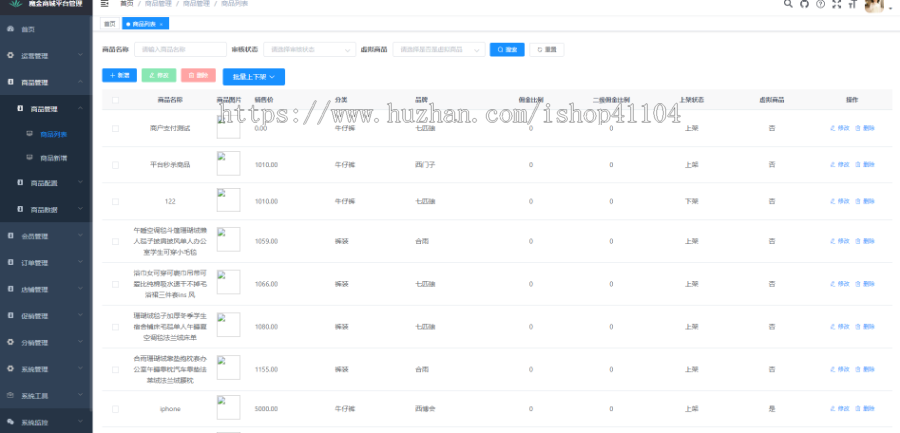Click the 重置 reset button

click(x=546, y=49)
